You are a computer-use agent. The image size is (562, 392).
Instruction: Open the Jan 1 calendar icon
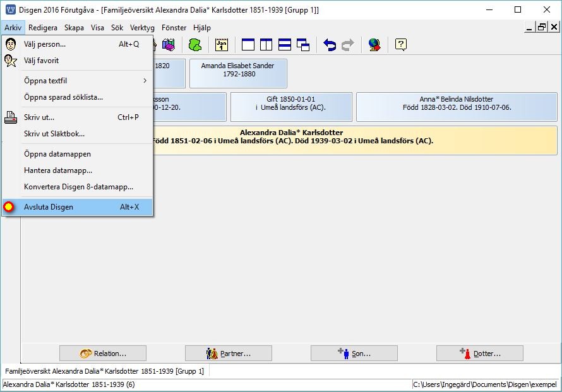[222, 45]
